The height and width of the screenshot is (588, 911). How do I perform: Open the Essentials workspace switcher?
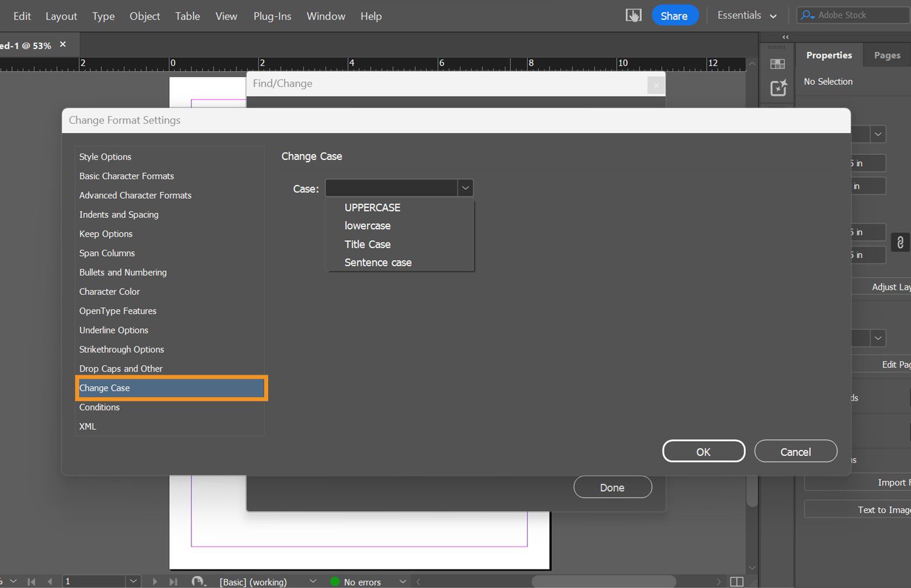pos(746,15)
